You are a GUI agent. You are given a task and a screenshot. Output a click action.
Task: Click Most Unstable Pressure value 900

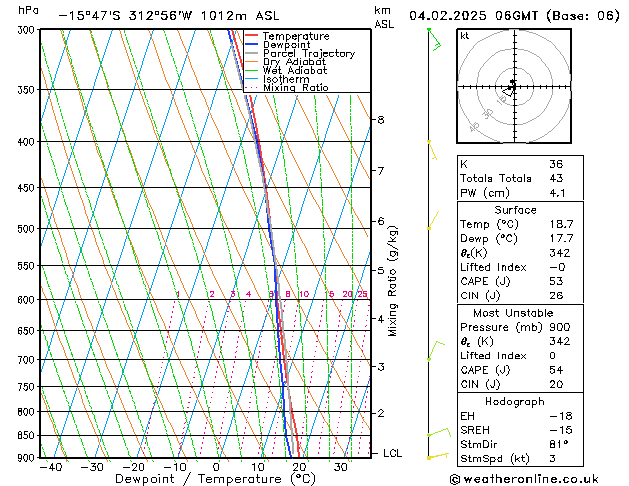(x=560, y=327)
